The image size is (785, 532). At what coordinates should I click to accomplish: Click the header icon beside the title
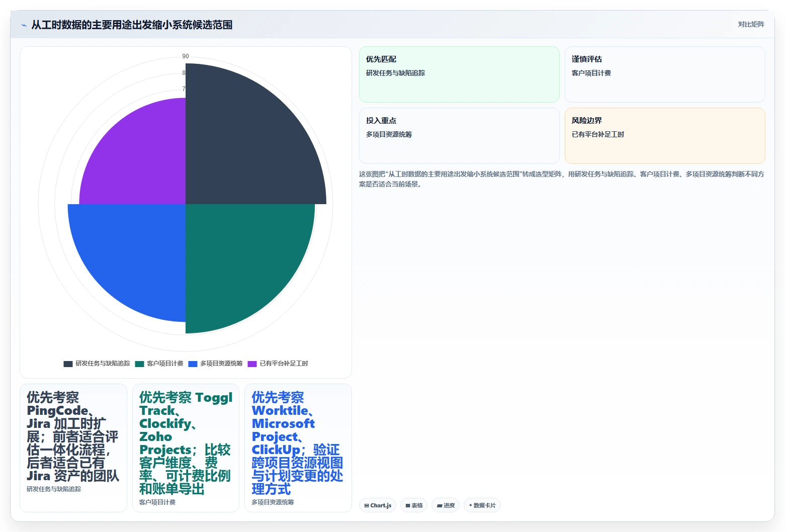point(24,25)
